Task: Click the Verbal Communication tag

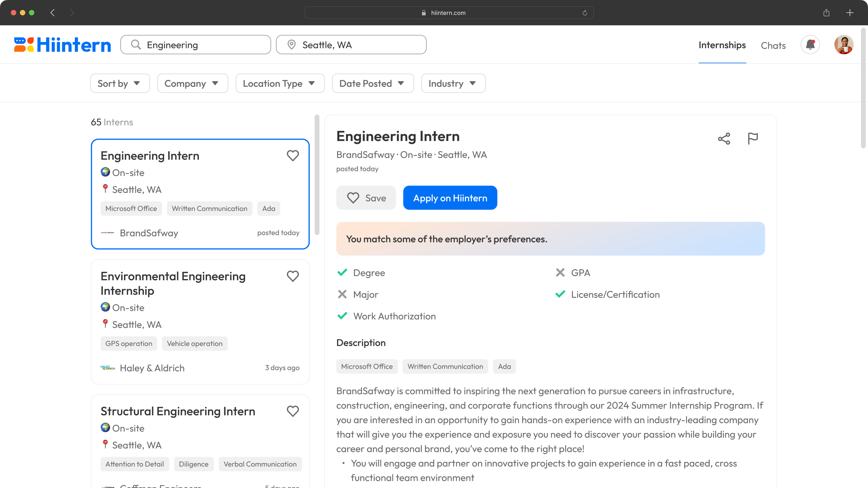Action: (260, 464)
